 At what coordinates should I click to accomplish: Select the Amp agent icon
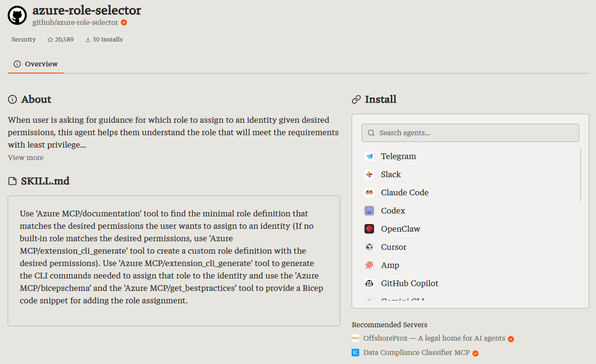click(369, 265)
